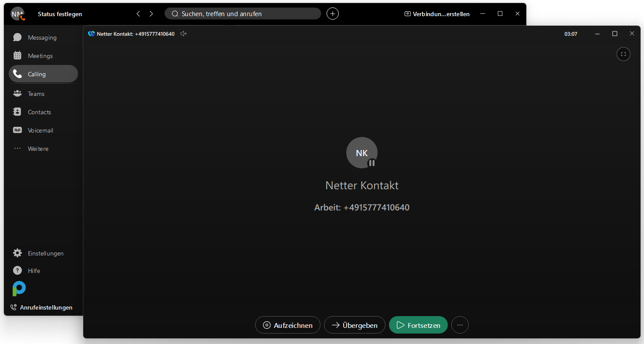Expand the Weitere menu
Image resolution: width=644 pixels, height=344 pixels.
[38, 149]
